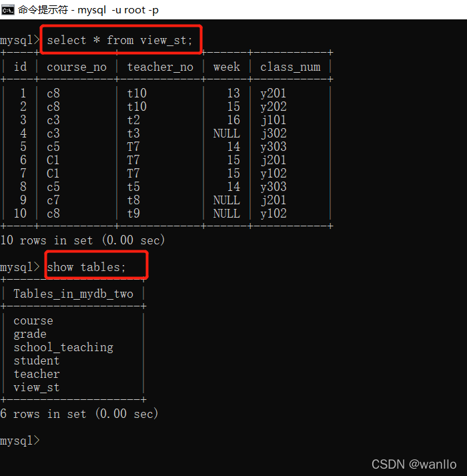Click the NULL week in row id 4
Screen dimensions: 467x476
pos(226,134)
